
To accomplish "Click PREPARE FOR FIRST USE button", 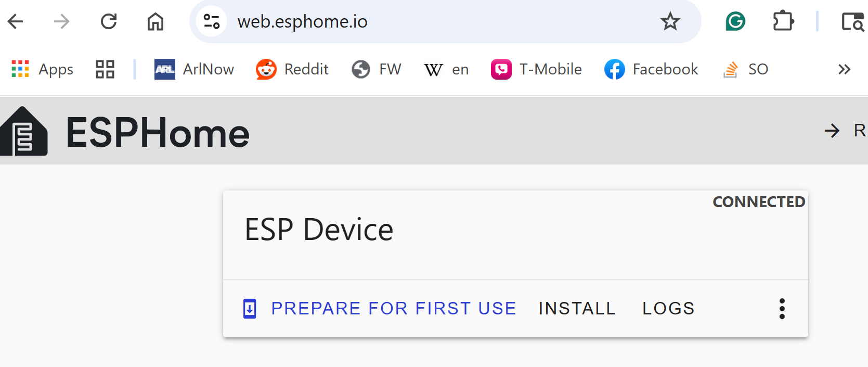I will (380, 308).
